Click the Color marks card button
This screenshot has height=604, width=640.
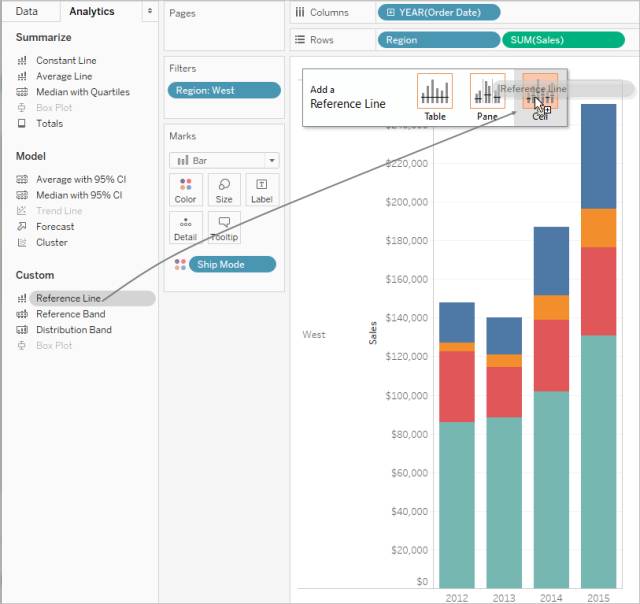pos(185,190)
